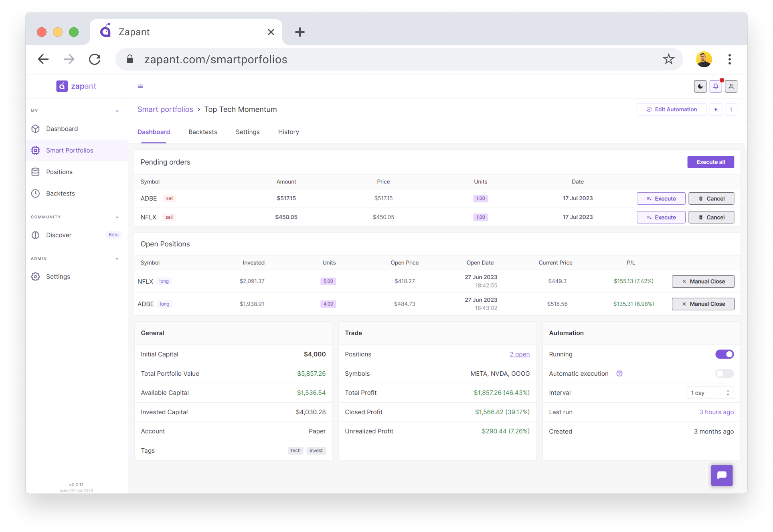Image resolution: width=773 pixels, height=532 pixels.
Task: Click the ADBE units 4.00 badge
Action: point(328,304)
